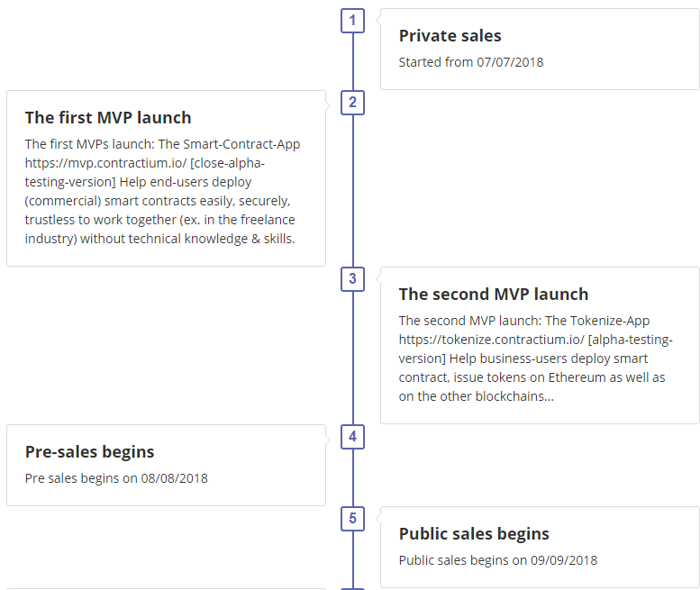
Task: Open 'The first MVP launch' title
Action: (108, 118)
